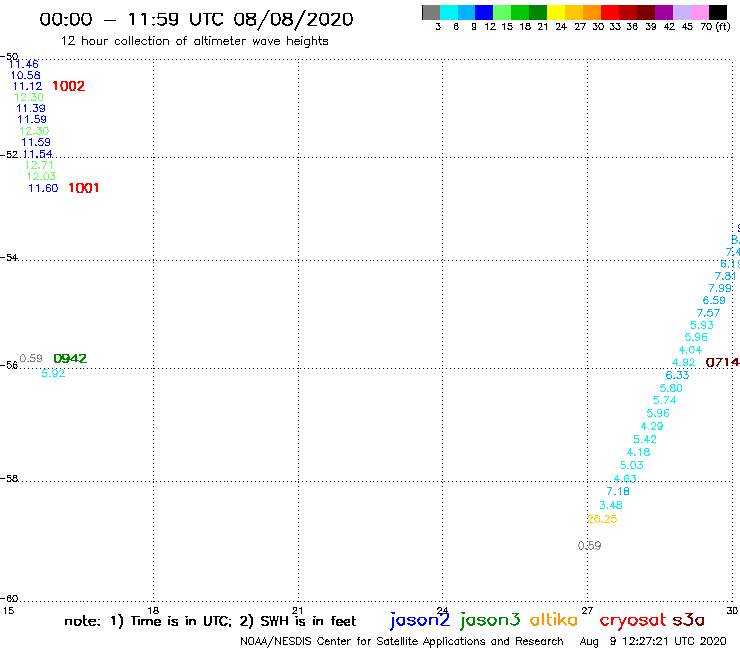Click the wave height value 11.54
The width and height of the screenshot is (740, 650).
(x=37, y=154)
